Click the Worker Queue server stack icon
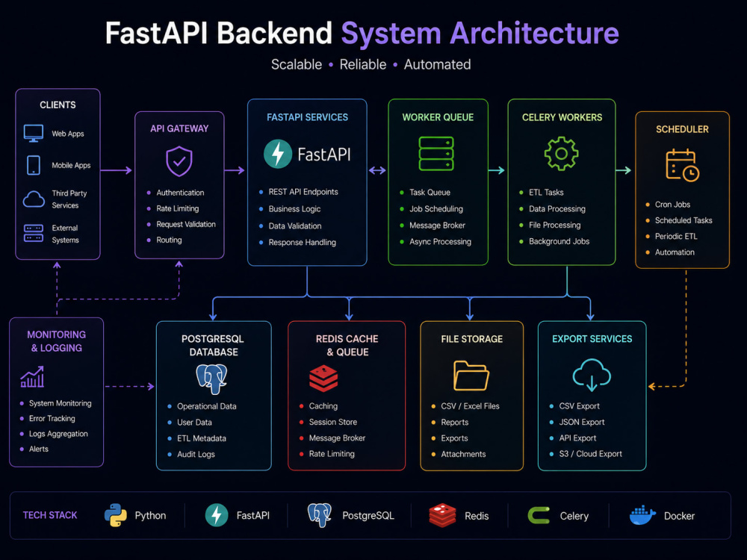This screenshot has height=560, width=747. (436, 153)
